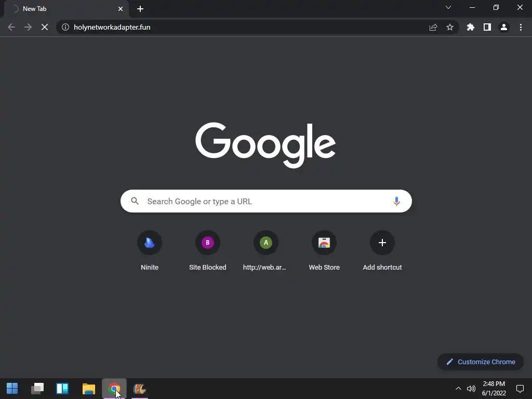Open the last taskbar app icon
This screenshot has height=399, width=532.
(x=139, y=389)
